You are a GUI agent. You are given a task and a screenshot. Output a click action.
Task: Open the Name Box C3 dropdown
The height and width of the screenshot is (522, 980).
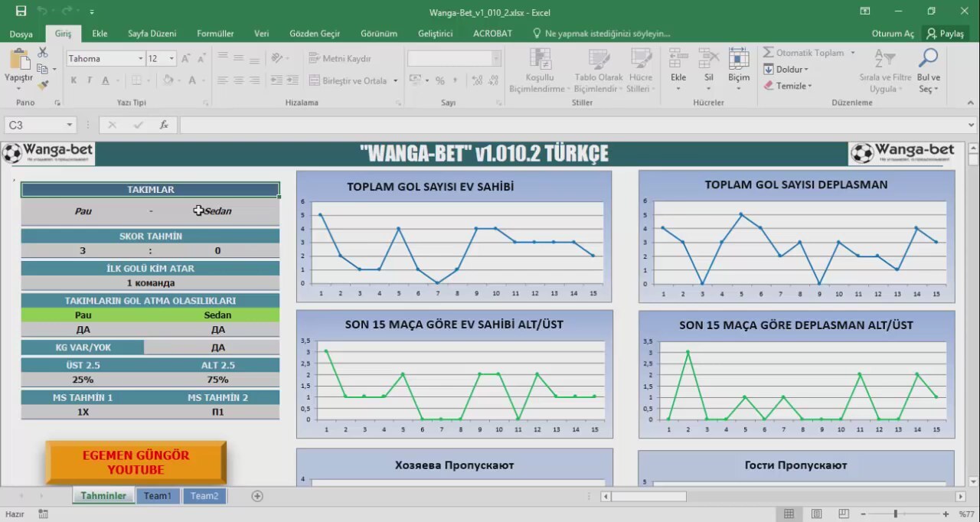(x=70, y=125)
